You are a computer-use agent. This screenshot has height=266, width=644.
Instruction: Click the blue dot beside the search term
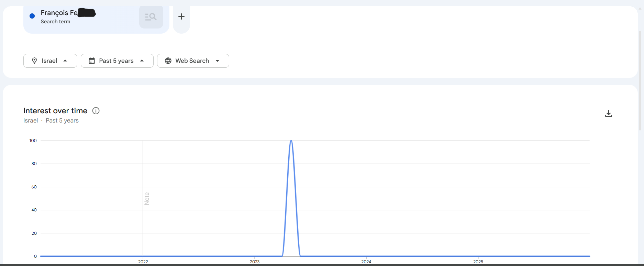click(x=32, y=16)
